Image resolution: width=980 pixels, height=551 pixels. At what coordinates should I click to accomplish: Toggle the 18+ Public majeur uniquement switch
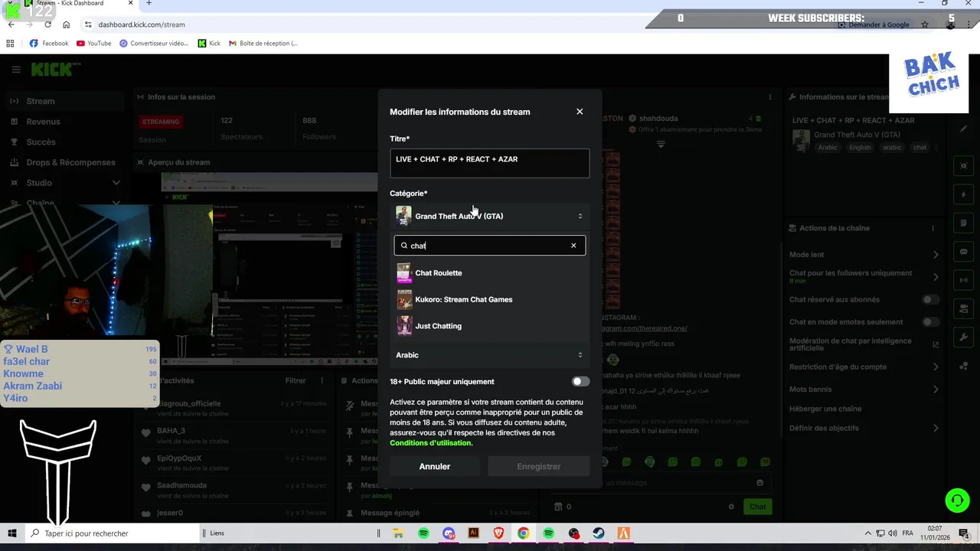580,382
